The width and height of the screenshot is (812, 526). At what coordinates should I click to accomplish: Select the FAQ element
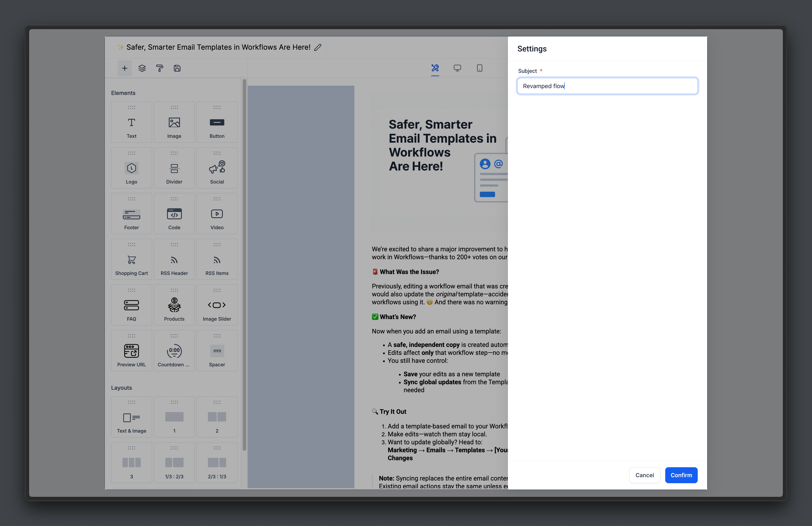(x=131, y=305)
